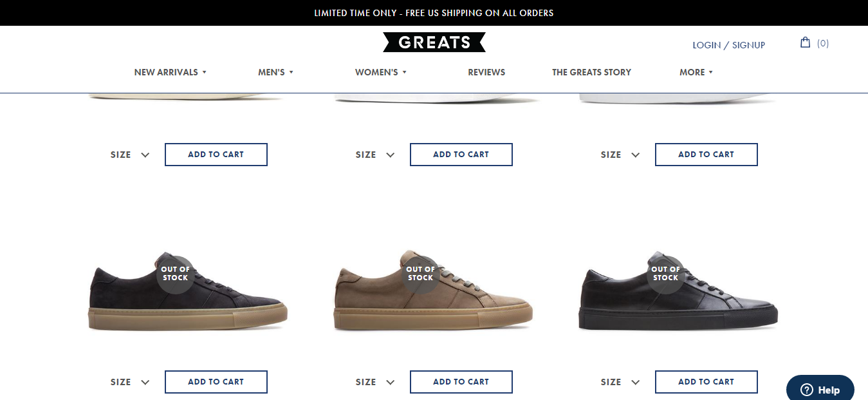Click Out of Stock badge on navy sneaker
Viewport: 868px width, 400px height.
point(175,274)
